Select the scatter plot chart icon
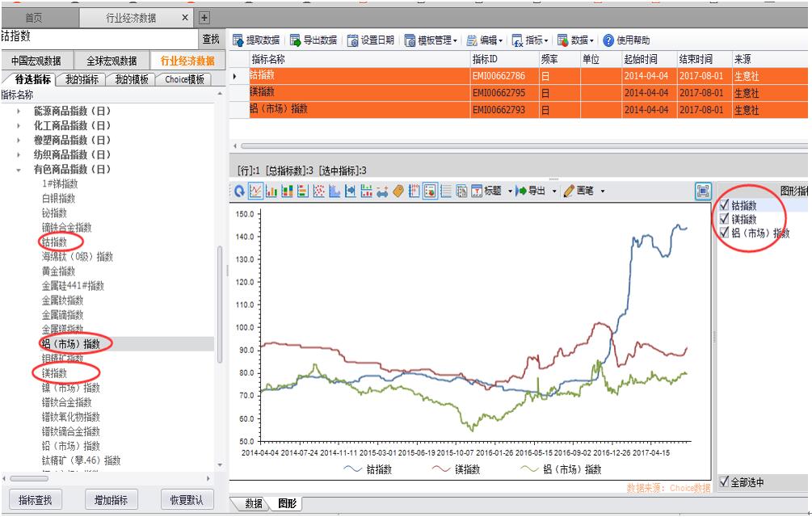 tap(318, 191)
